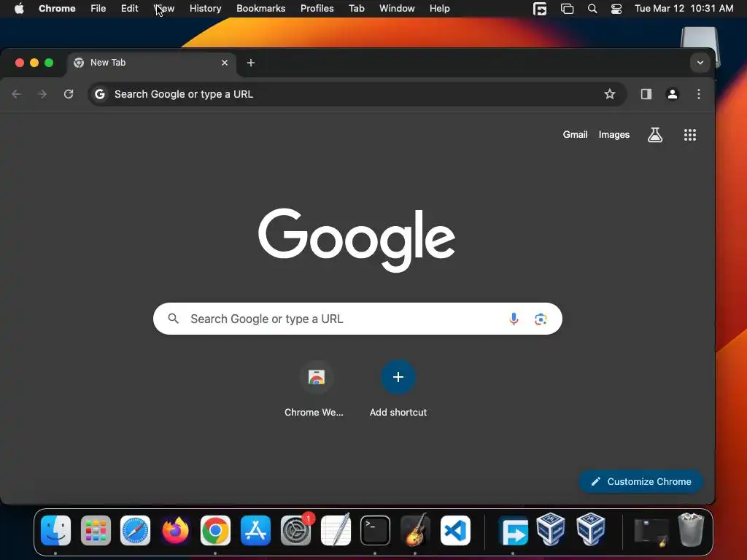The image size is (747, 560).
Task: Click the date and time display
Action: [684, 9]
